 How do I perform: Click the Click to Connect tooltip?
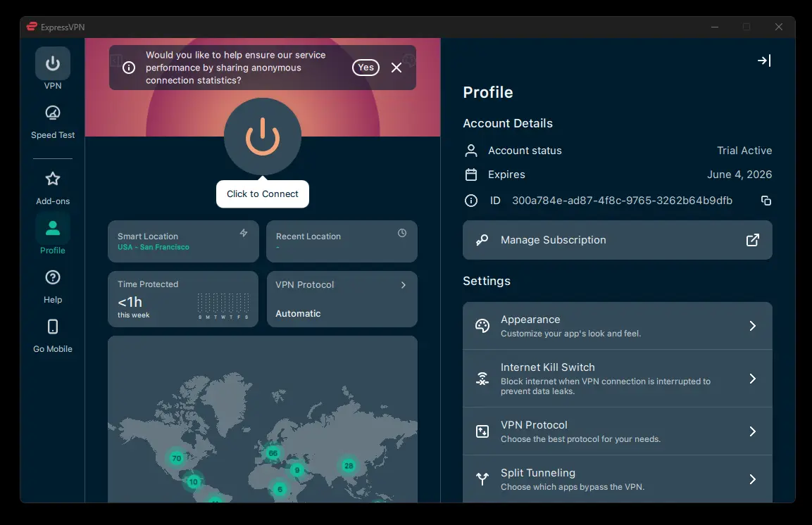point(263,194)
